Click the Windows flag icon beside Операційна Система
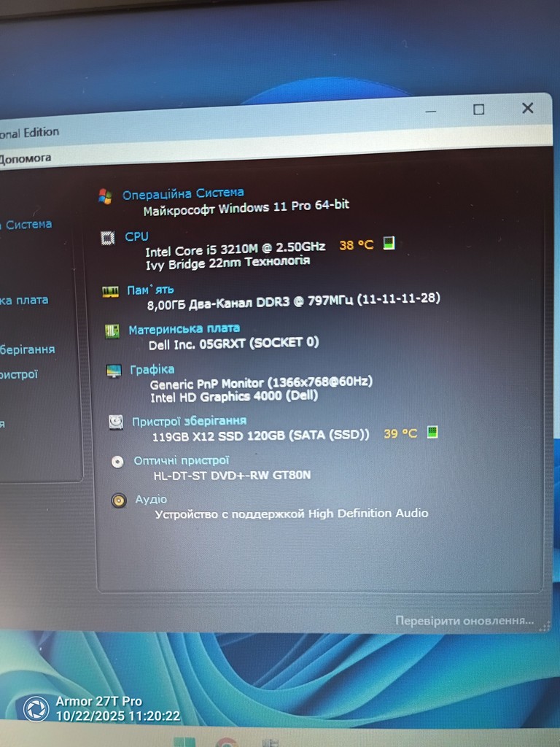 click(x=105, y=196)
